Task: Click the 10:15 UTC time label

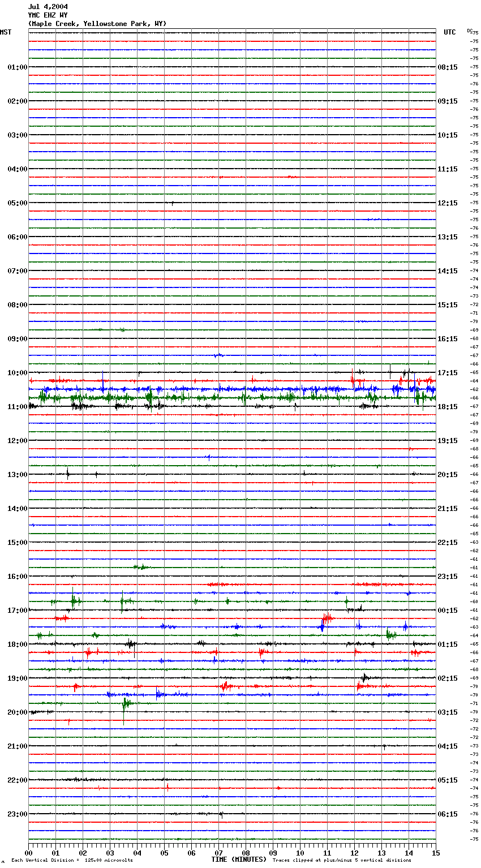Action: (x=448, y=135)
